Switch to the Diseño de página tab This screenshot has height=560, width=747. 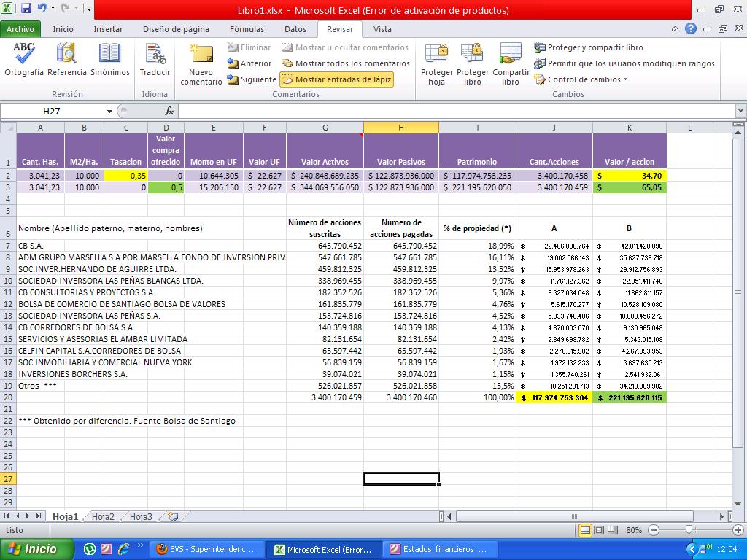[176, 29]
